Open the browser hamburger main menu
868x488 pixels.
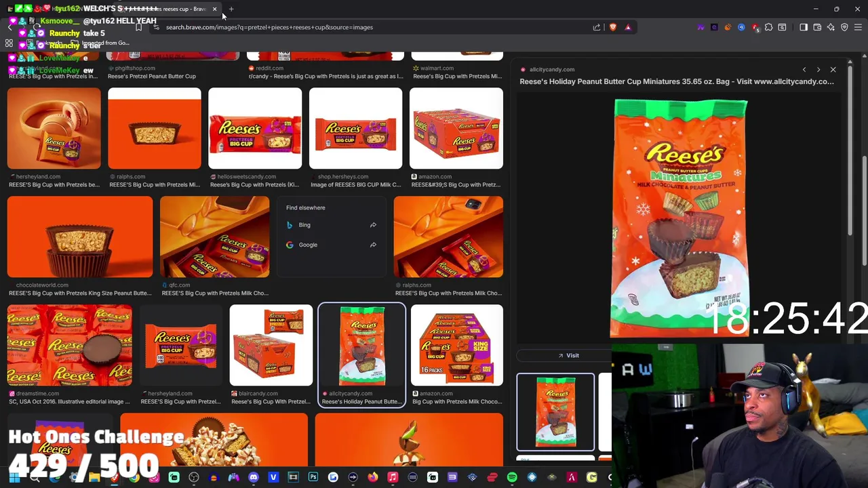(858, 27)
